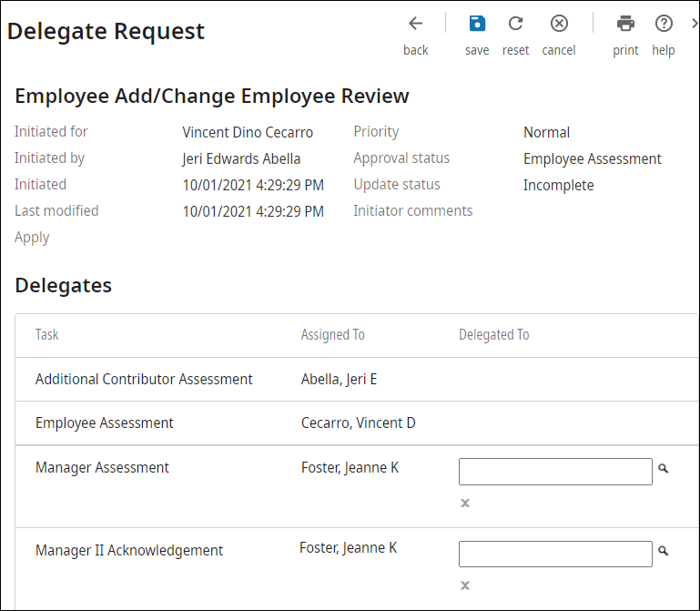The height and width of the screenshot is (611, 700).
Task: Click Foster, Jeanne K in Manager Assessment row
Action: tap(350, 468)
